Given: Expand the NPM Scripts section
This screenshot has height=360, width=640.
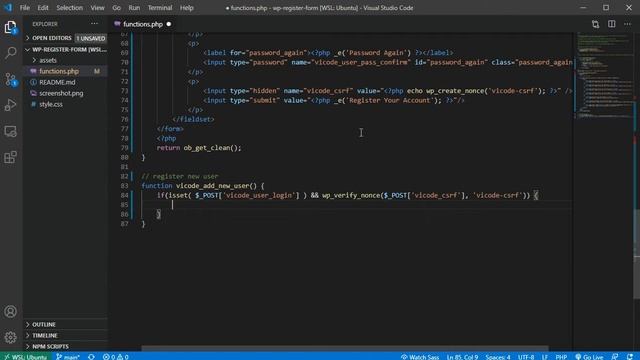Looking at the screenshot, I should tap(65, 347).
